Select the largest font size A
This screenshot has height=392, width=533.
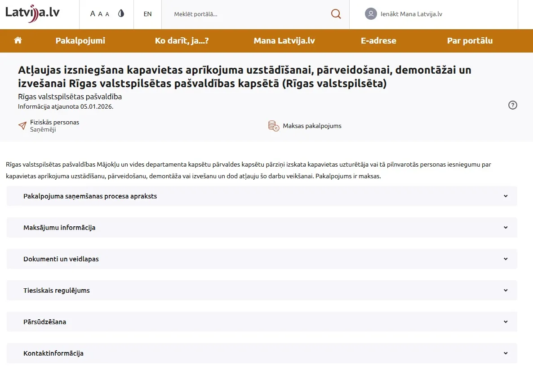tap(93, 13)
